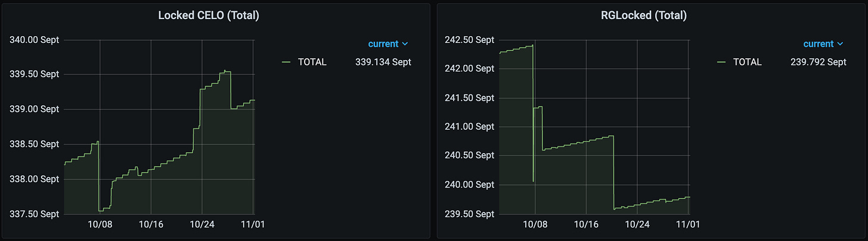The image size is (868, 241).
Task: Click green line swatch for RGLocked TOTAL
Action: (x=721, y=62)
